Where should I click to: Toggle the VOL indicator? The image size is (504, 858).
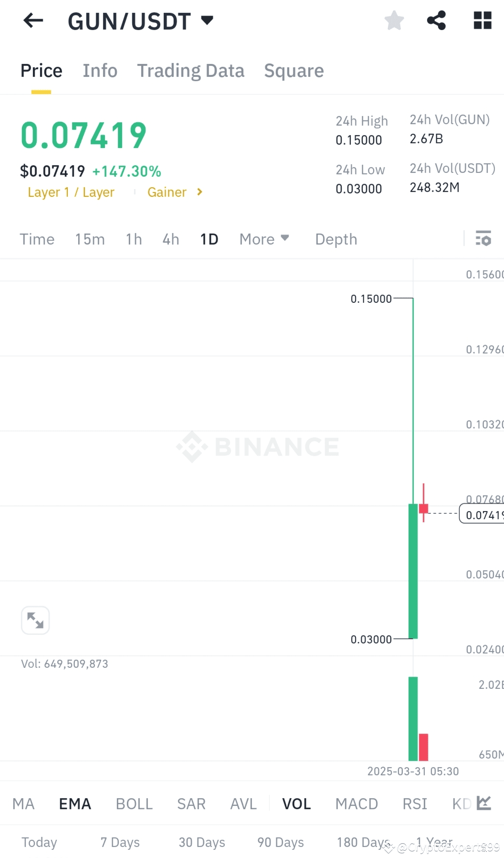296,804
